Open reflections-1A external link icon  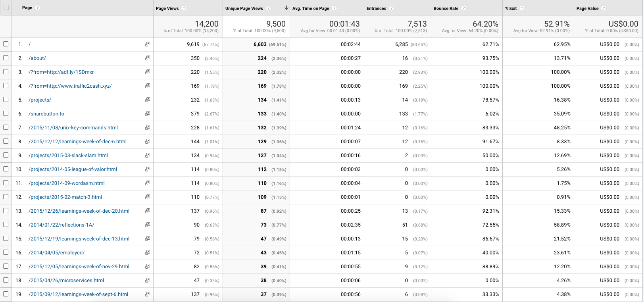pos(148,225)
